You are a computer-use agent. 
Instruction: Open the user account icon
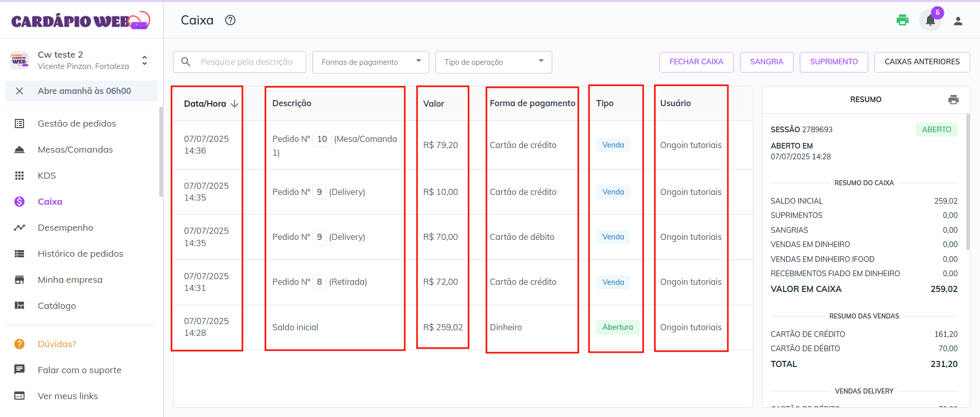tap(958, 21)
